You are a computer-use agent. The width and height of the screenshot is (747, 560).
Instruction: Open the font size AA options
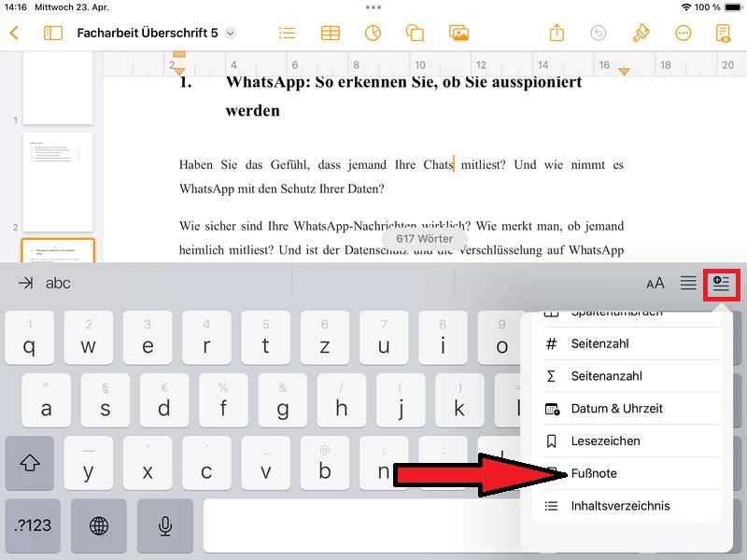pyautogui.click(x=655, y=284)
